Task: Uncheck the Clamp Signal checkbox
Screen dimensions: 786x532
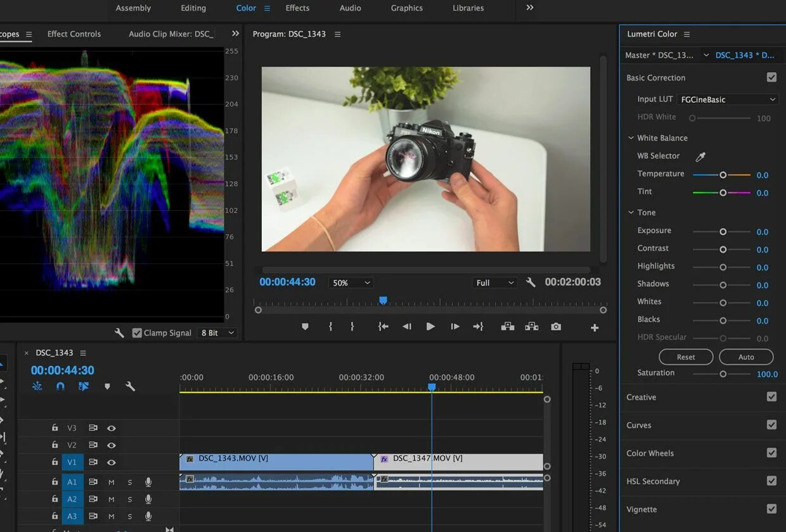Action: [x=137, y=332]
